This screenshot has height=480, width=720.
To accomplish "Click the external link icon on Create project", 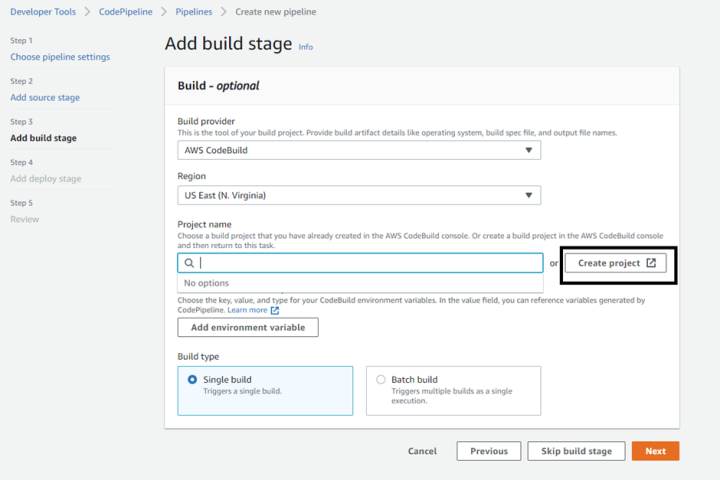I will click(x=651, y=263).
